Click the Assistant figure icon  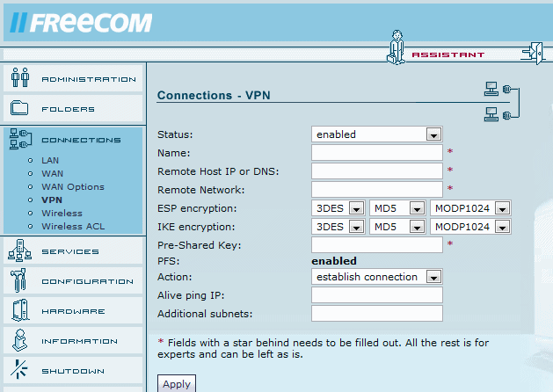coord(395,47)
